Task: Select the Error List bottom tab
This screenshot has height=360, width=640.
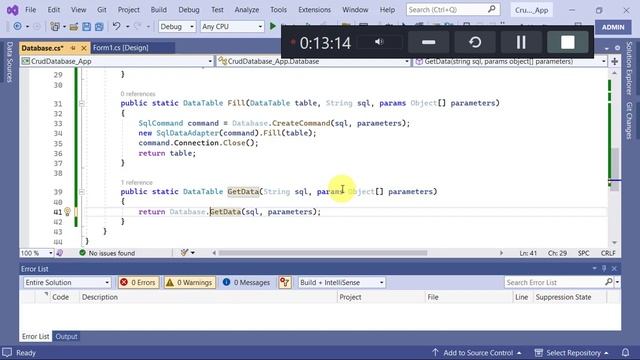Action: pyautogui.click(x=35, y=336)
